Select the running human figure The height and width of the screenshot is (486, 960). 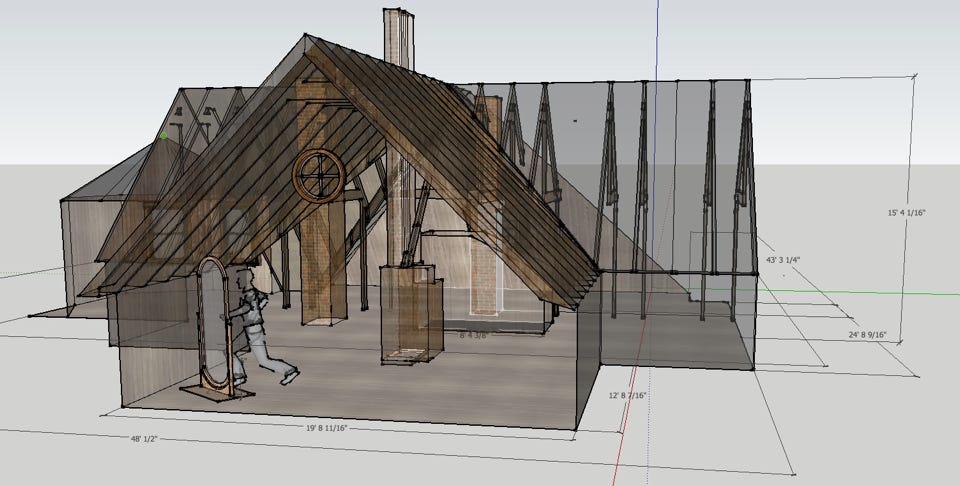[258, 325]
